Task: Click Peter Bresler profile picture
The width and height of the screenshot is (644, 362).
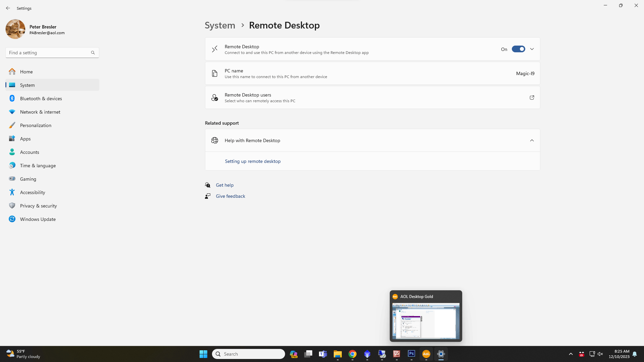Action: point(15,29)
